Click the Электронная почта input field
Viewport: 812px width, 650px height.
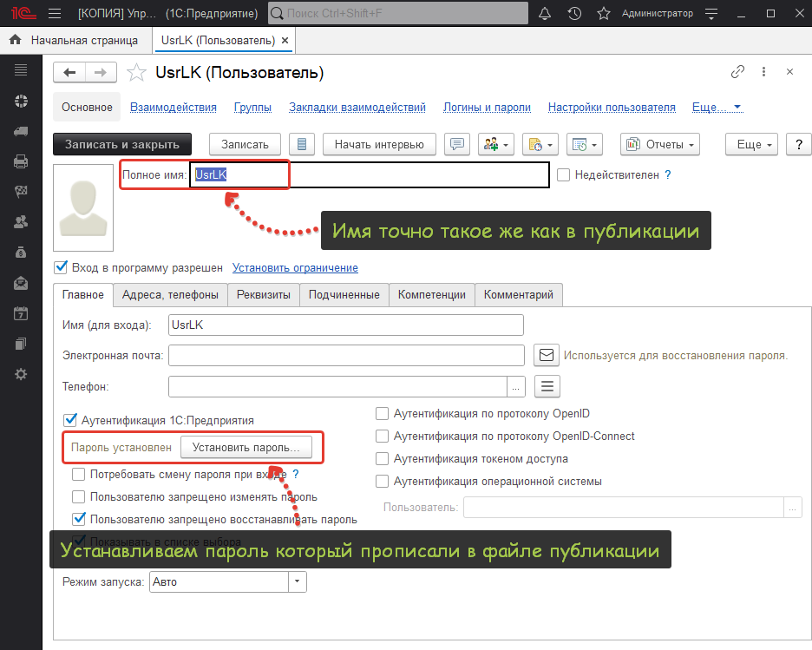pyautogui.click(x=346, y=355)
